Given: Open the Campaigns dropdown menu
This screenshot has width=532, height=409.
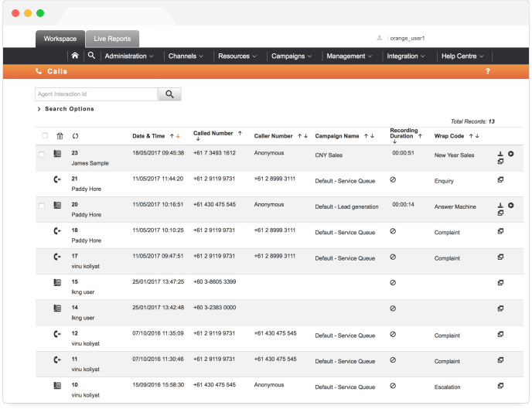Looking at the screenshot, I should [x=292, y=56].
